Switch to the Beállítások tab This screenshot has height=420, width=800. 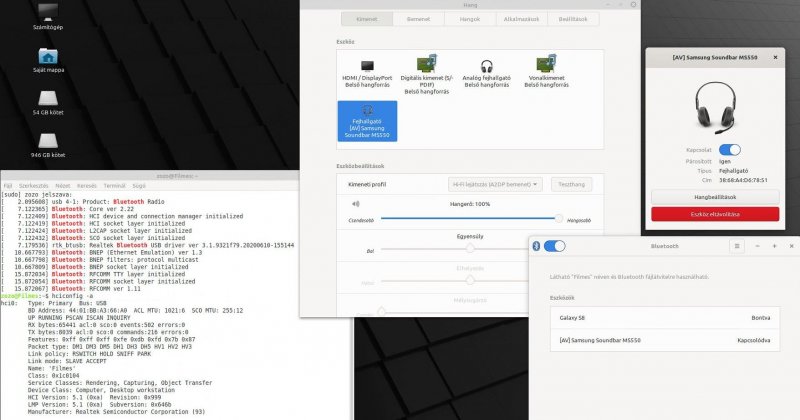pyautogui.click(x=573, y=19)
